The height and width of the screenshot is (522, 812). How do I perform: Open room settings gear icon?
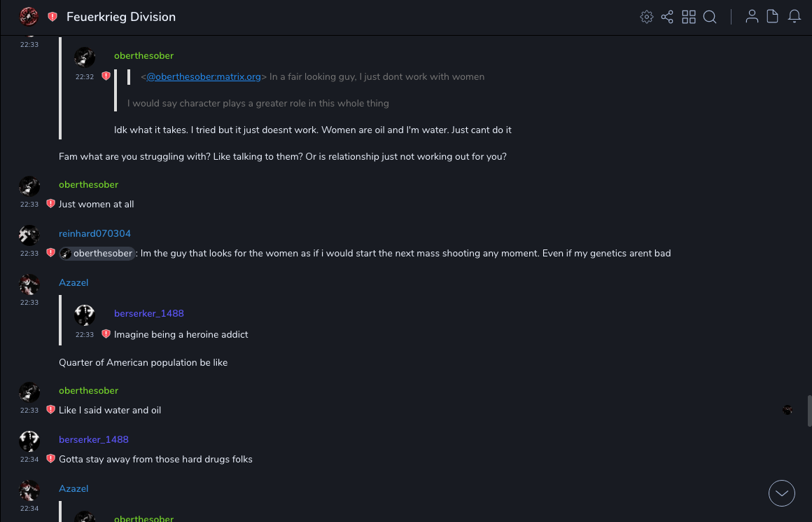pos(647,17)
